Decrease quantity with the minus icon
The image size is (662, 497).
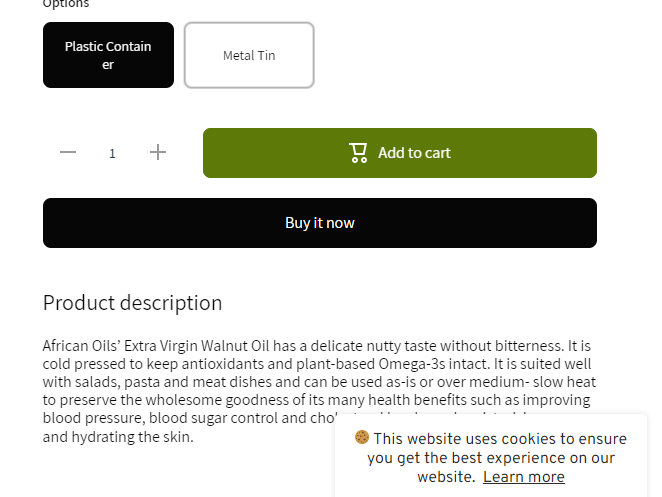point(68,152)
